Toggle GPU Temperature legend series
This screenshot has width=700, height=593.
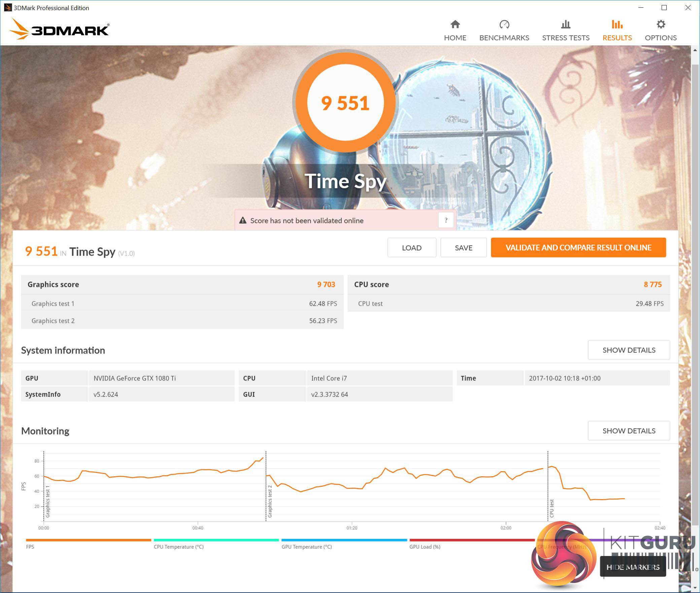pyautogui.click(x=306, y=547)
